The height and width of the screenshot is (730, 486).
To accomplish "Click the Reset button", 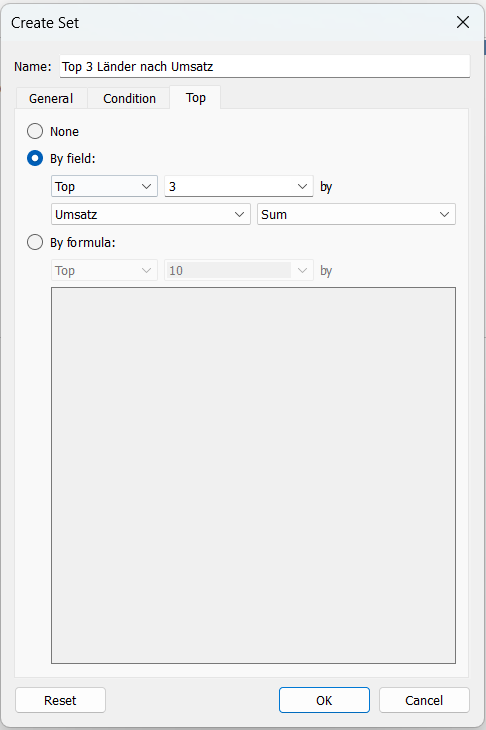I will pyautogui.click(x=61, y=700).
